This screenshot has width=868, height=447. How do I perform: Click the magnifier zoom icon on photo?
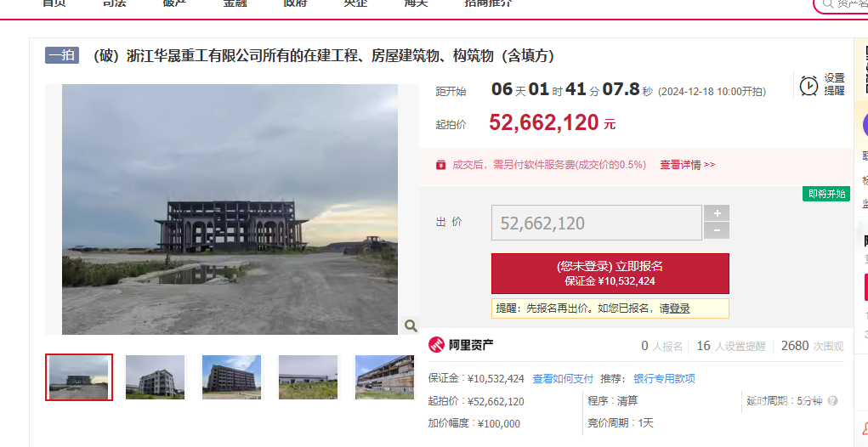pyautogui.click(x=411, y=325)
